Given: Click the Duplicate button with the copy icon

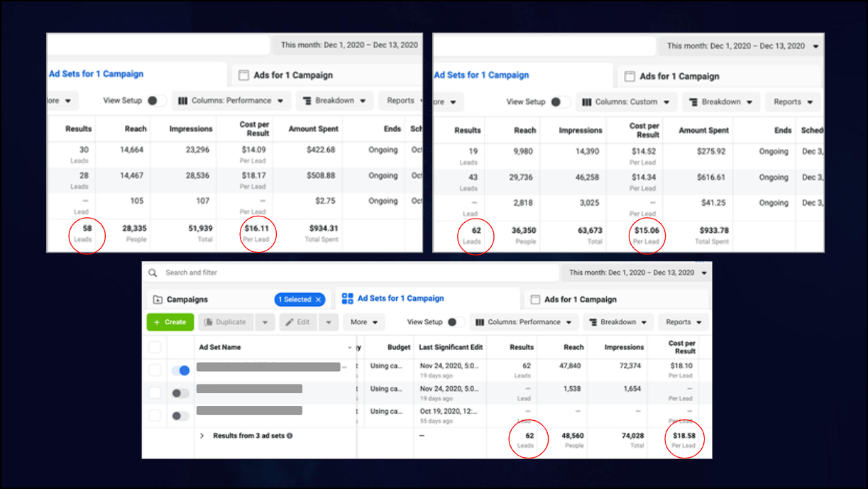Looking at the screenshot, I should pyautogui.click(x=226, y=322).
